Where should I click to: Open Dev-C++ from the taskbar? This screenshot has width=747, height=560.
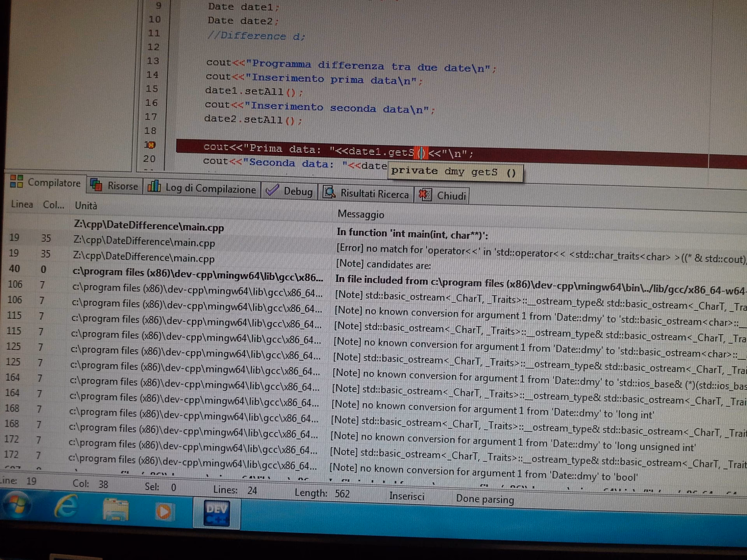point(217,511)
